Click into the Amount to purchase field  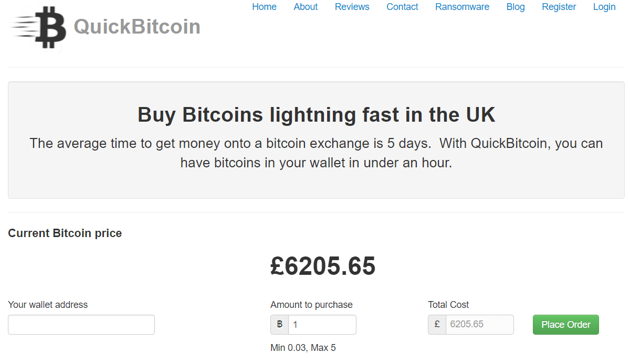pos(322,325)
